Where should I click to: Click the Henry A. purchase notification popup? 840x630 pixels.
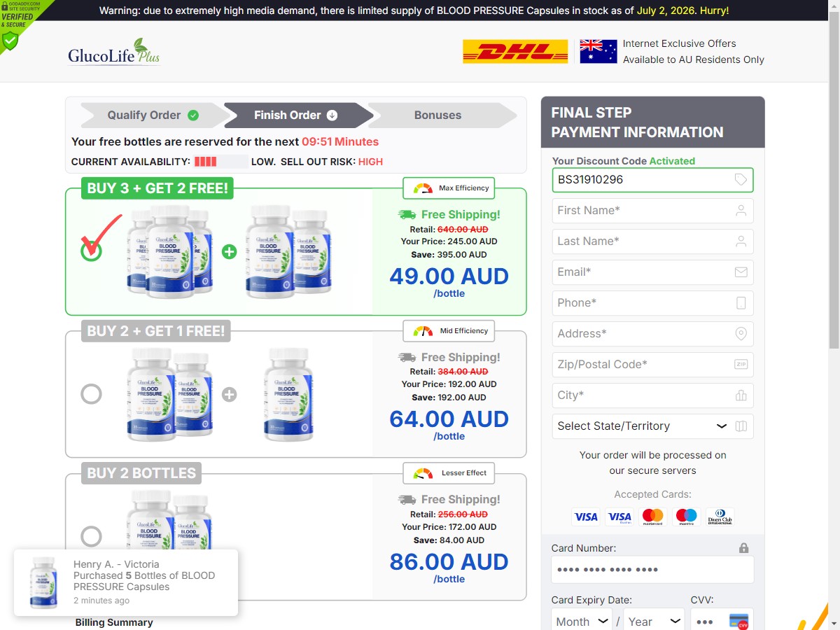pos(126,582)
